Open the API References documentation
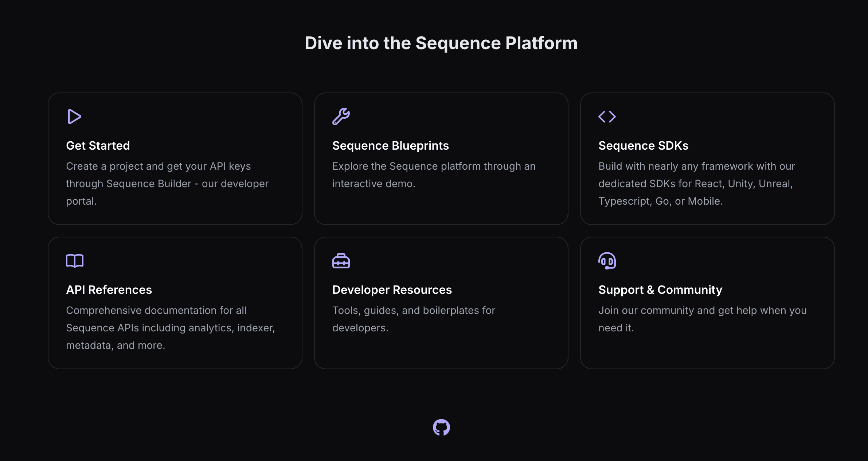Viewport: 868px width, 461px height. 109,289
